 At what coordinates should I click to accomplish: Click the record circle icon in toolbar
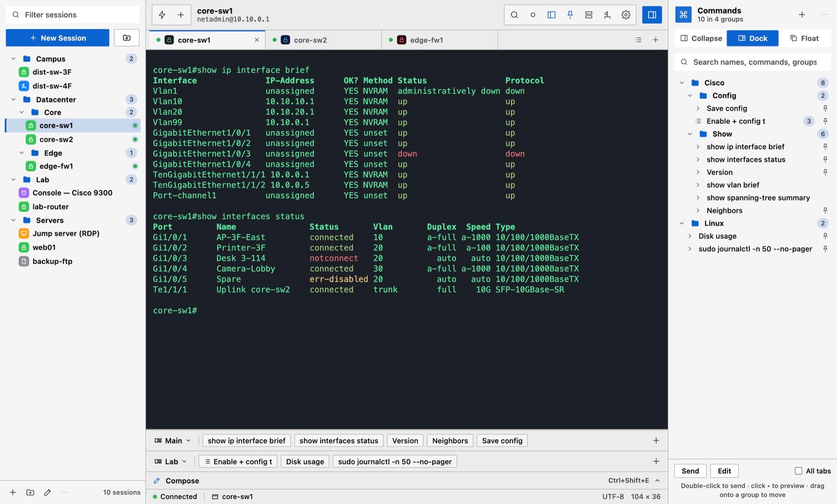533,15
